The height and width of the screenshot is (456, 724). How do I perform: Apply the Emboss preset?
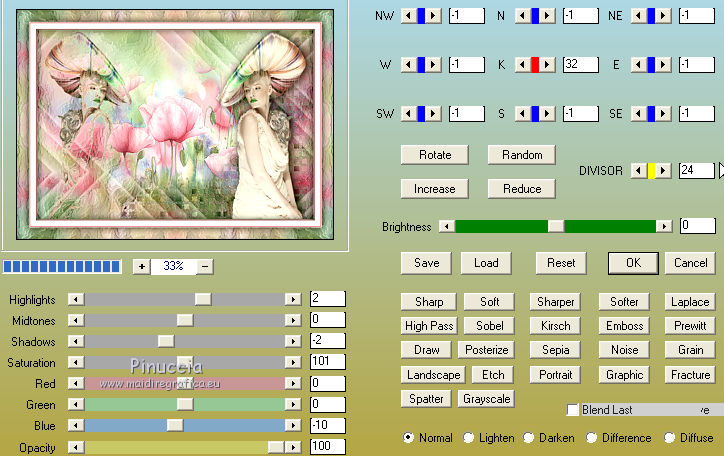[x=624, y=326]
